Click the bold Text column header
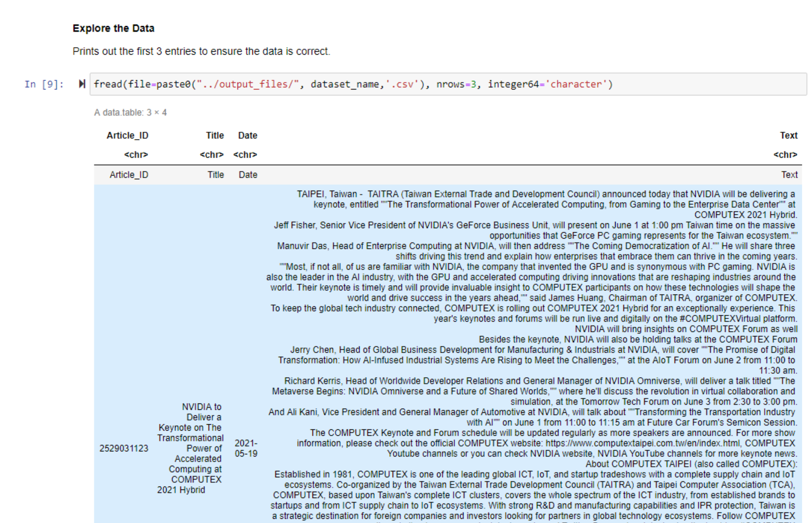The image size is (812, 523). [x=789, y=136]
